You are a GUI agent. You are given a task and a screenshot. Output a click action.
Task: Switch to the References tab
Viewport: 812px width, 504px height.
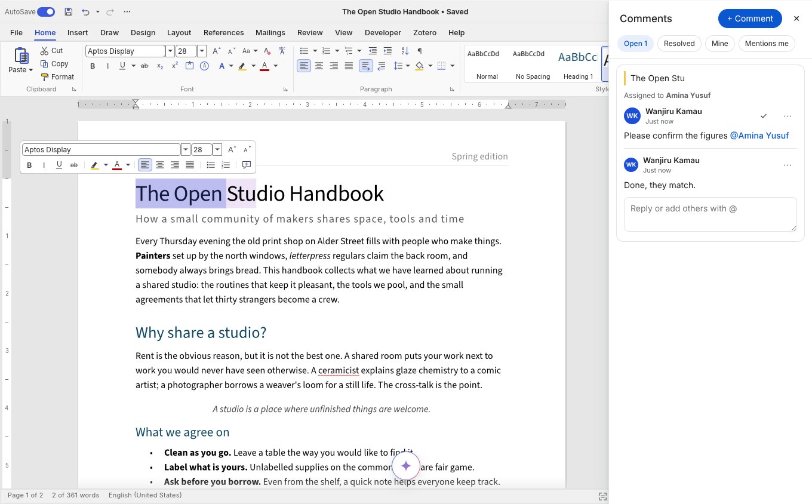tap(223, 33)
